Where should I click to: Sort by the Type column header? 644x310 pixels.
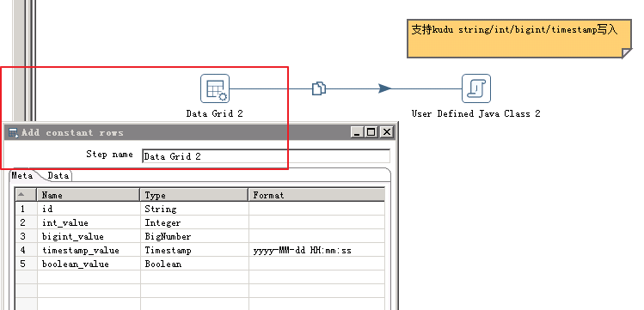click(x=193, y=195)
